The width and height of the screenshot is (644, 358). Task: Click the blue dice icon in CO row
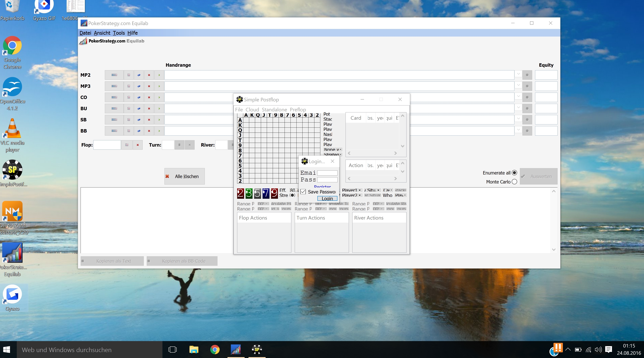tap(139, 97)
